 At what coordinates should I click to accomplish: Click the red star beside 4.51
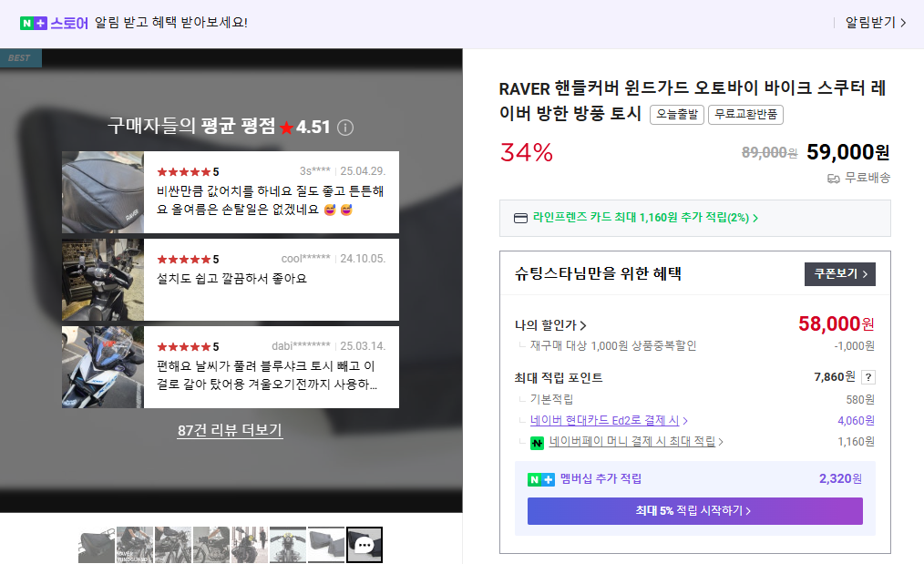click(286, 128)
